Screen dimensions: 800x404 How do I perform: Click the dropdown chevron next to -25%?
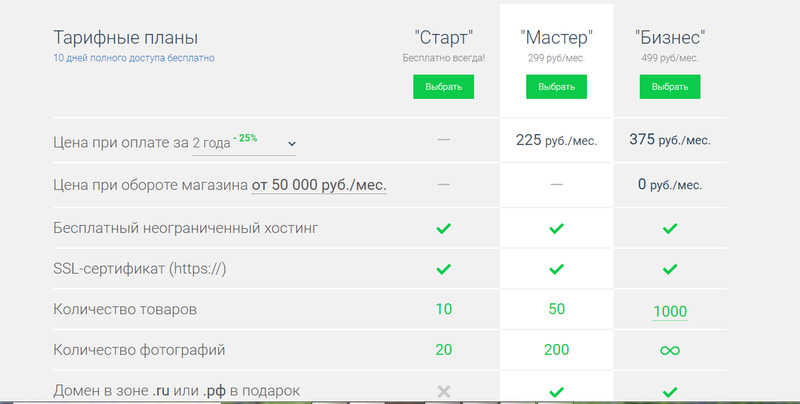(291, 144)
